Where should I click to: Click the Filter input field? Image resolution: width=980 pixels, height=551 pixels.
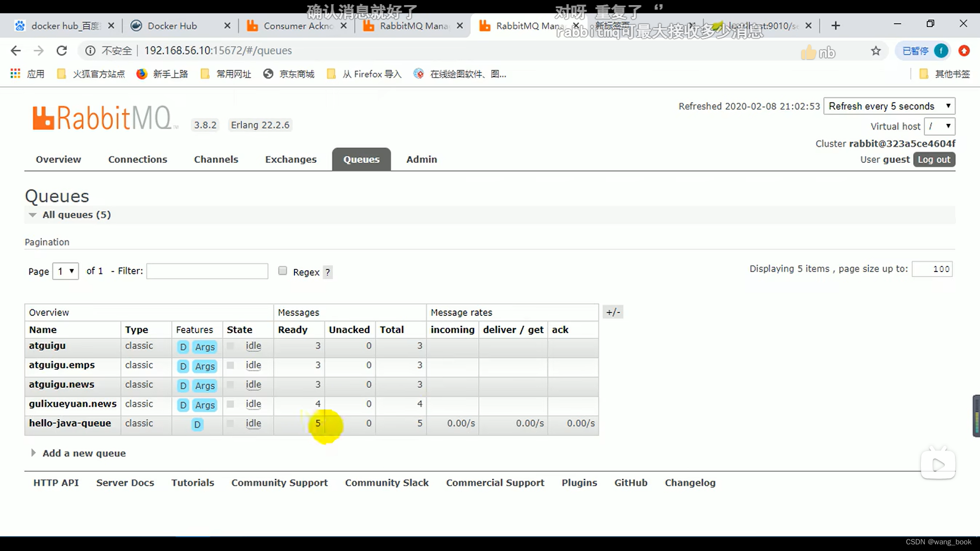point(207,270)
